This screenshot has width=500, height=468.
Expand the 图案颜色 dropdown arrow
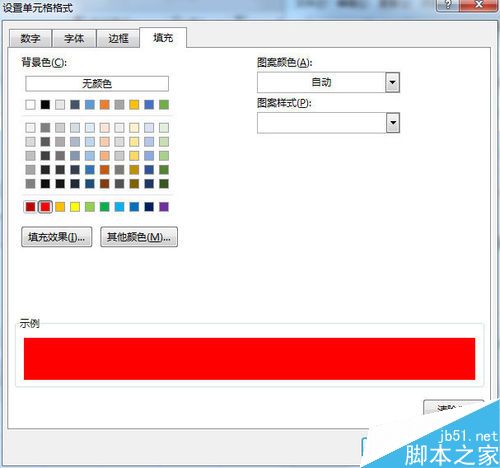click(x=393, y=82)
